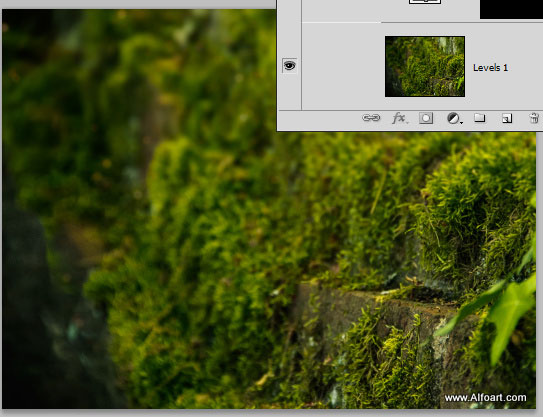The image size is (543, 417).
Task: Open the new adjustment layer menu
Action: pyautogui.click(x=454, y=118)
